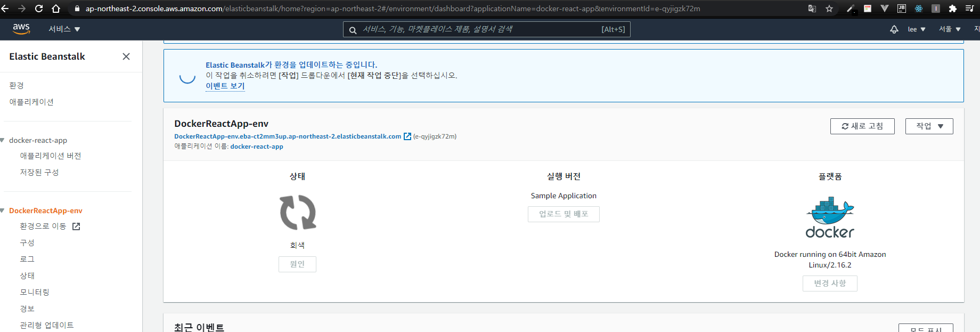Click the AWS search input field

pyautogui.click(x=487, y=29)
